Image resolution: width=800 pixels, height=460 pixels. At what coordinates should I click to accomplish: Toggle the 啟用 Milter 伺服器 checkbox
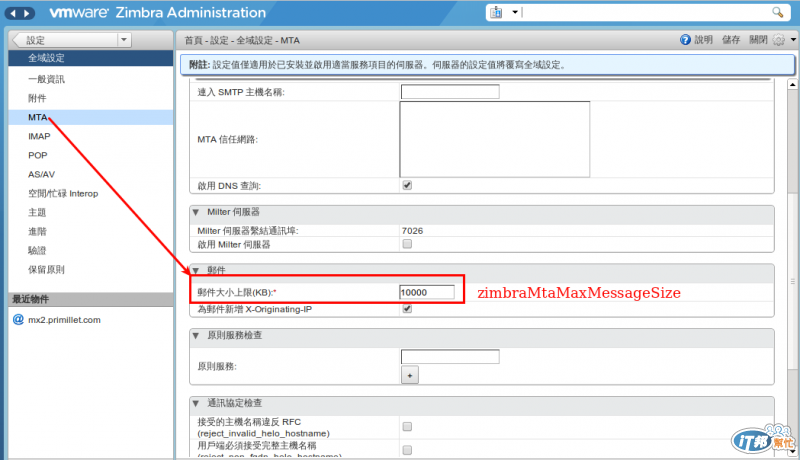[407, 244]
